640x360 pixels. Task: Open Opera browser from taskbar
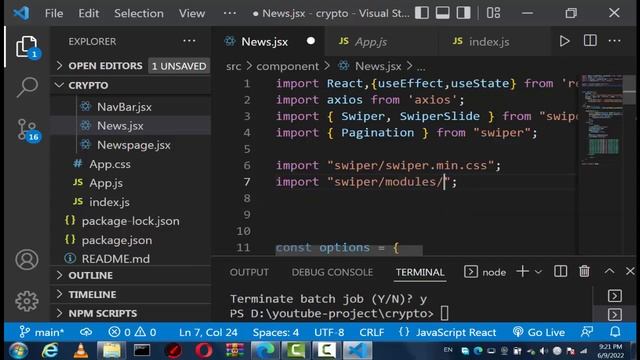tap(204, 351)
